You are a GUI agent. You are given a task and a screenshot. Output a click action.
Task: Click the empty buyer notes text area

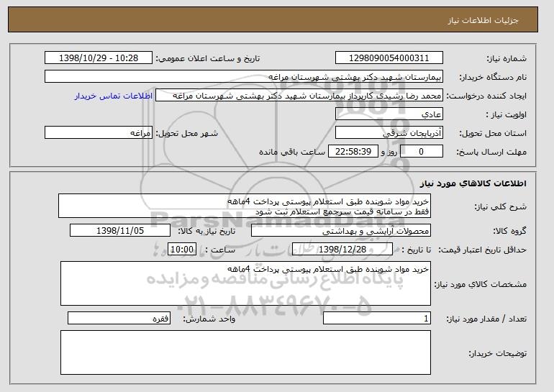point(245,352)
